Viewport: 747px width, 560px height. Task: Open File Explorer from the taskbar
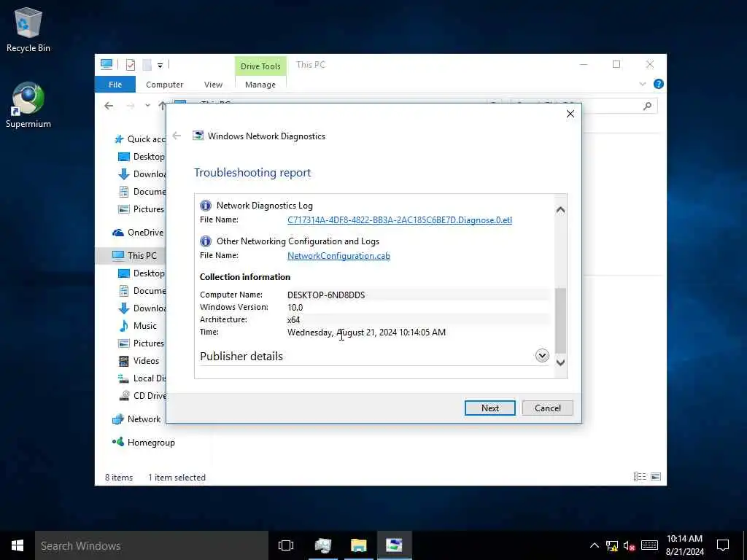359,545
